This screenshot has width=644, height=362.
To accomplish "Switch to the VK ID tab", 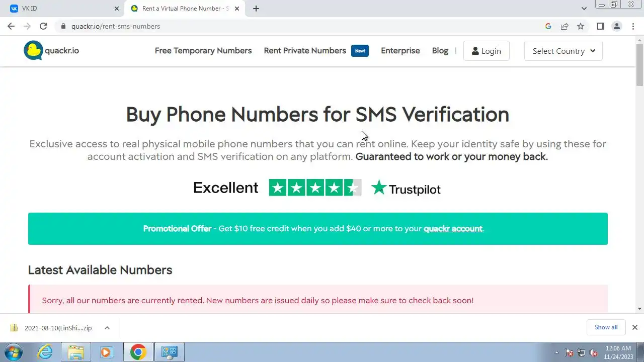I will click(x=62, y=9).
